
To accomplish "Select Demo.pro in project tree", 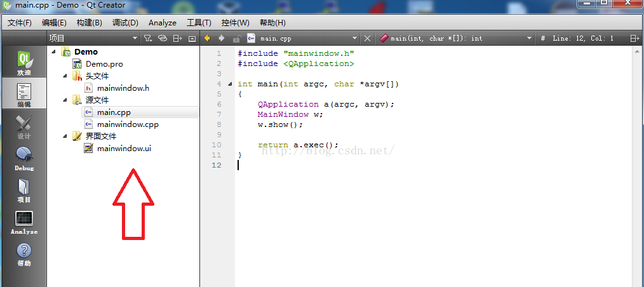I will [x=104, y=64].
